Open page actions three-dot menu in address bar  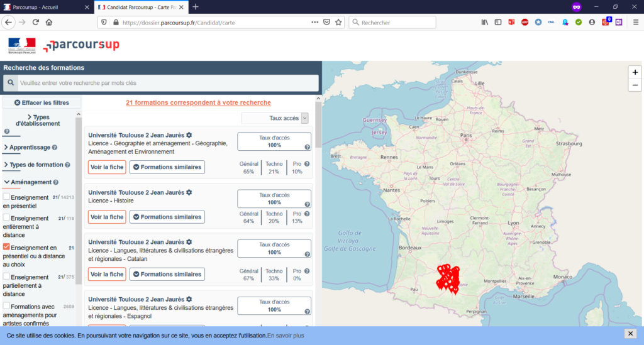(x=314, y=23)
